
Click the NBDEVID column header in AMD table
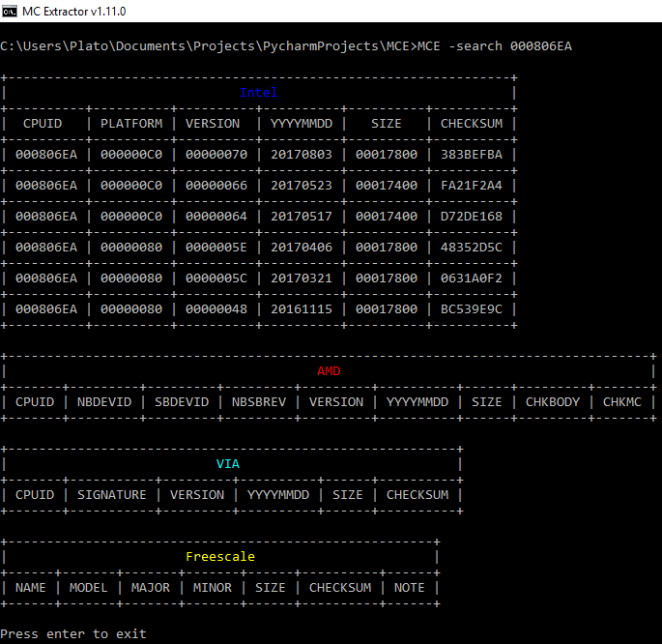104,402
